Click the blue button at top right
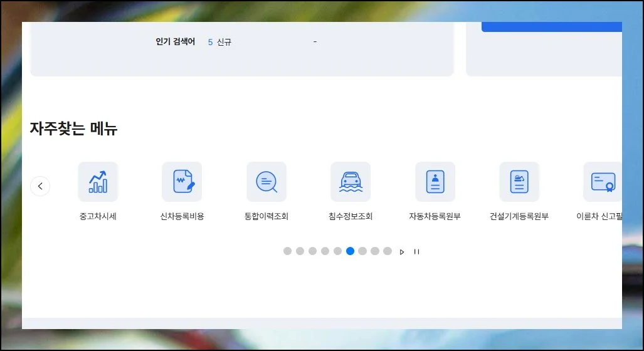 552,27
